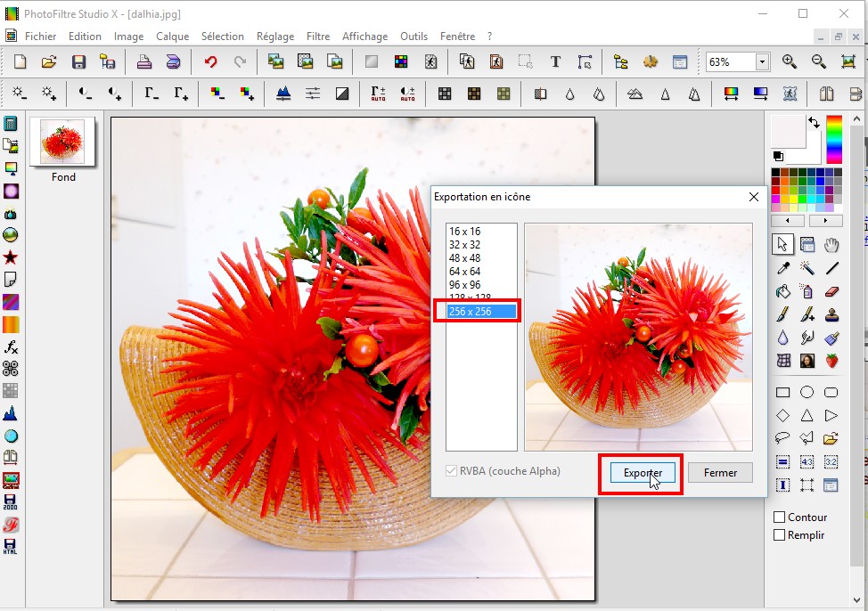Open the Outils menu
This screenshot has height=611, width=868.
pyautogui.click(x=414, y=36)
